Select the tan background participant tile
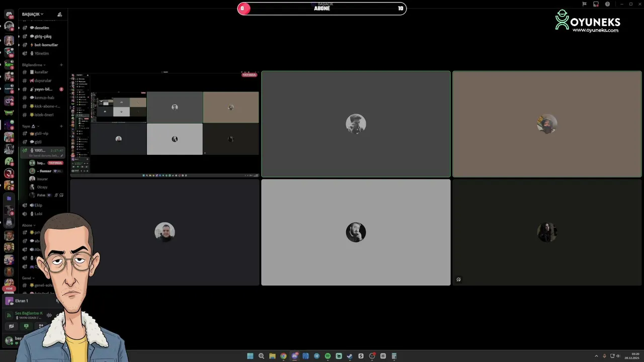 pyautogui.click(x=547, y=124)
